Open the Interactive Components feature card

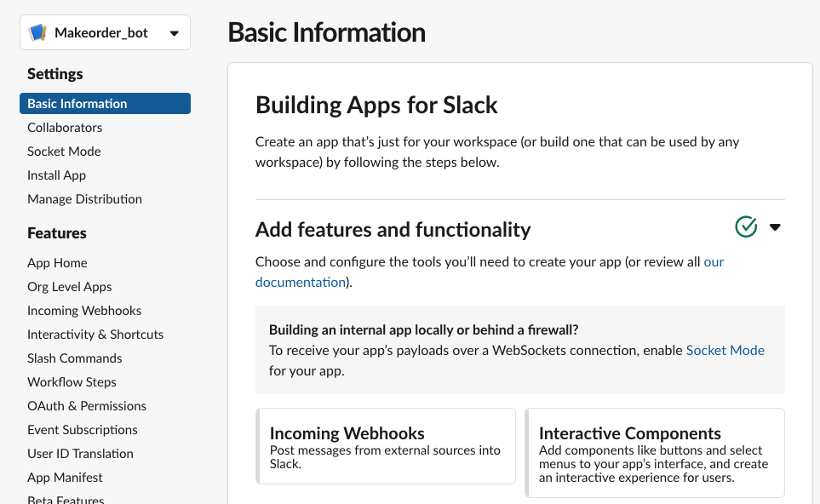point(655,453)
